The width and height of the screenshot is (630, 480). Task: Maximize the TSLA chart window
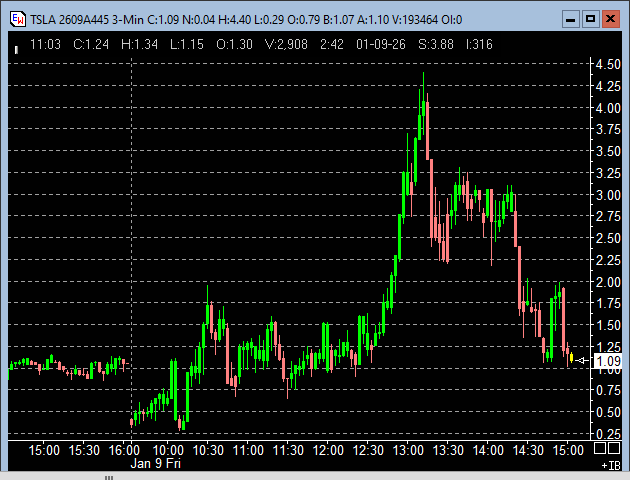coord(590,18)
